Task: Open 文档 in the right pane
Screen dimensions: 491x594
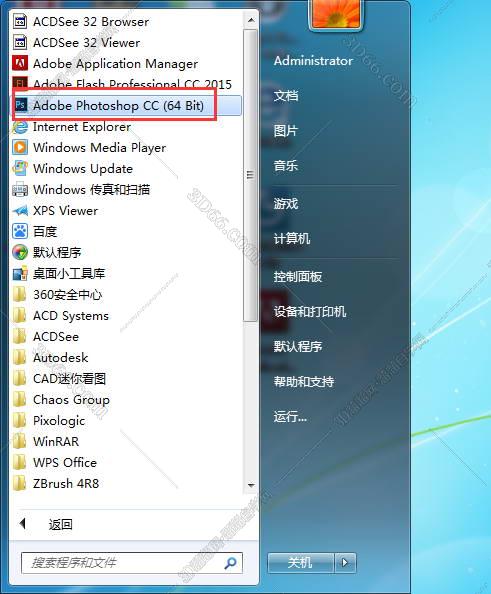Action: coord(286,95)
